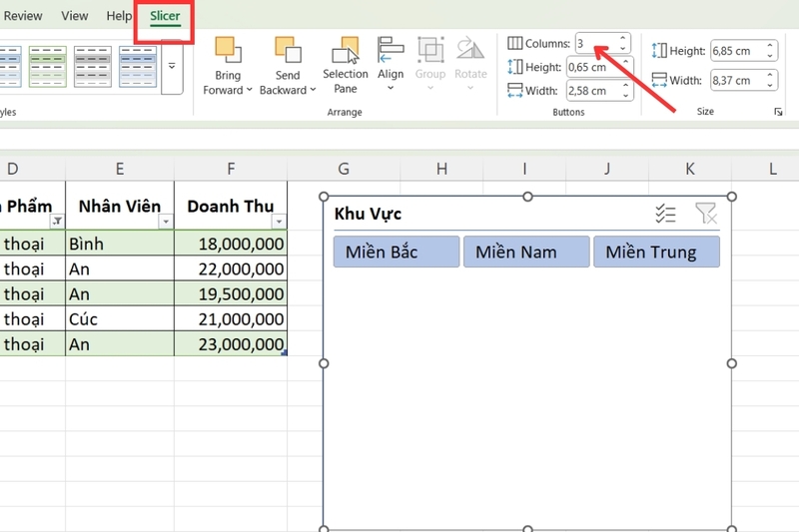Open the Review ribbon tab
The height and width of the screenshot is (532, 799).
(x=22, y=16)
